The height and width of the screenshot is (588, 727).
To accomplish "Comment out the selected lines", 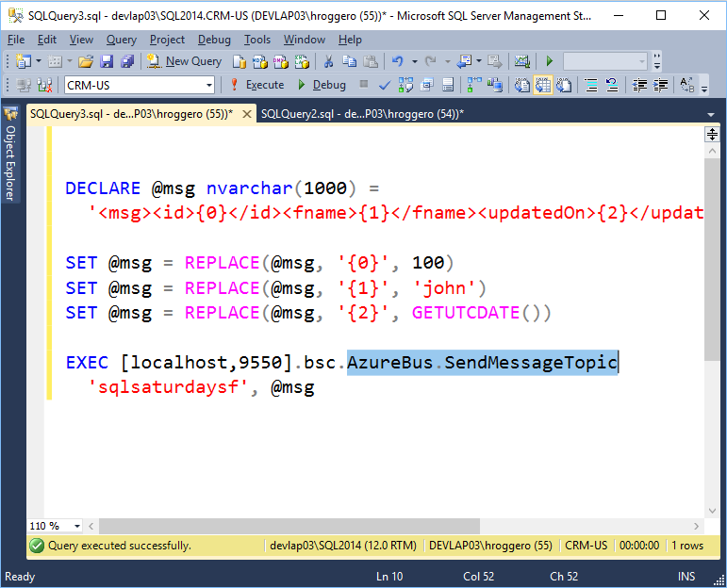I will coord(591,85).
